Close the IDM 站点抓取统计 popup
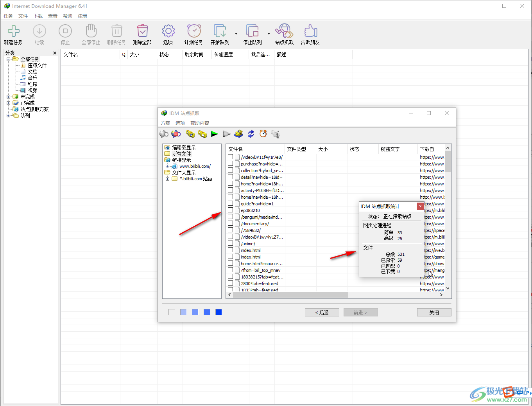The height and width of the screenshot is (406, 532). [420, 206]
